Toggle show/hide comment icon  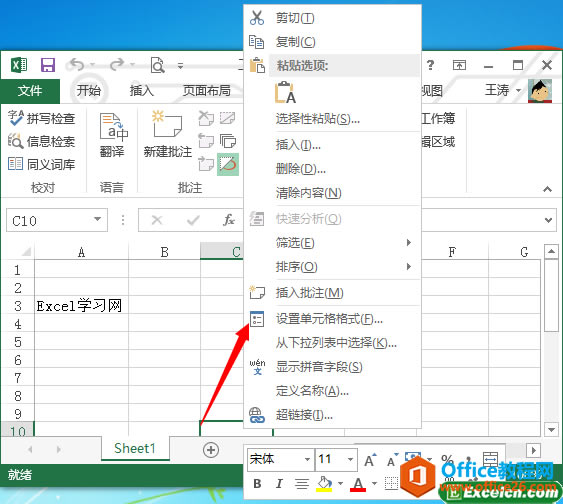coord(228,118)
